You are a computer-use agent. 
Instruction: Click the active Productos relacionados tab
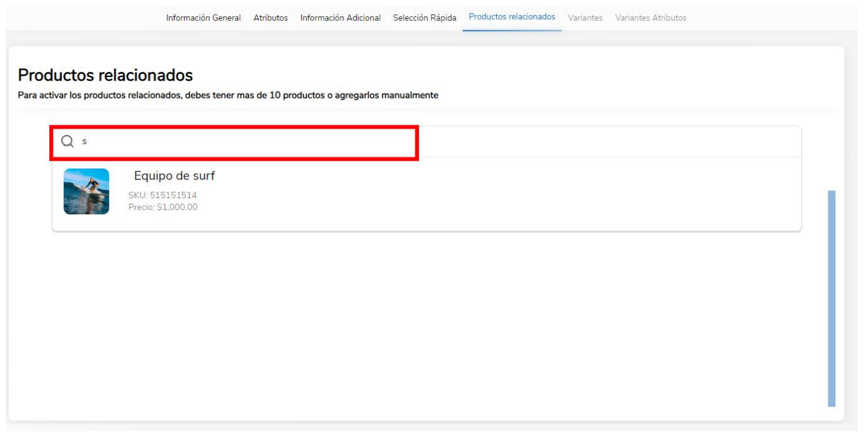[x=512, y=17]
